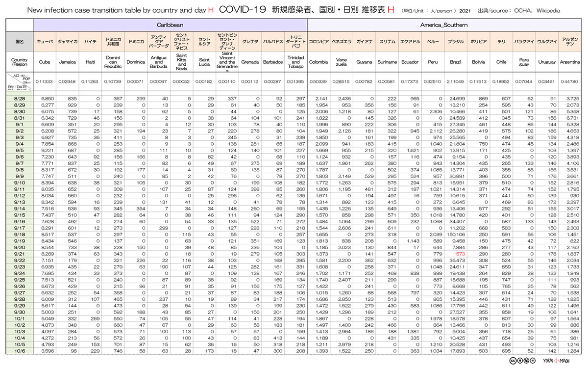Select the 'Brazil' column header
The width and height of the screenshot is (588, 368).
(x=456, y=63)
